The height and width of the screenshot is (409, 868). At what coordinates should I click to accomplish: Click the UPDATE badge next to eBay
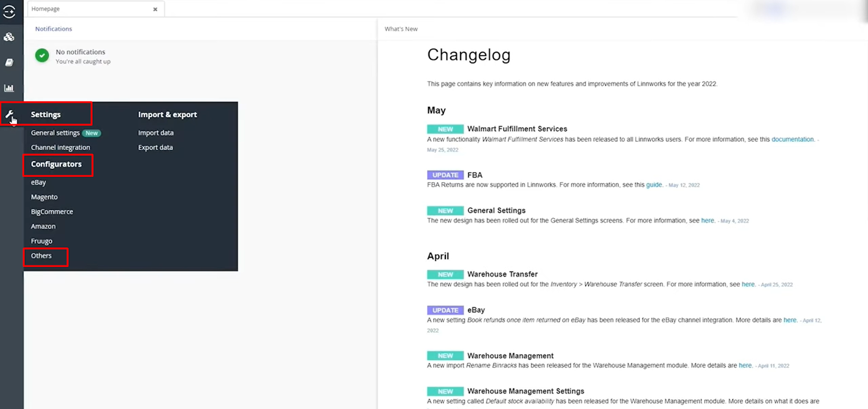[445, 310]
